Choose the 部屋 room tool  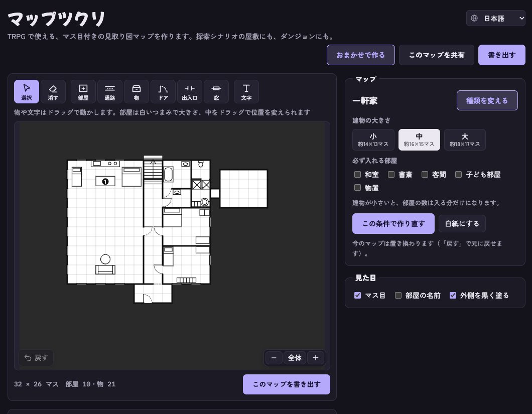coord(83,92)
